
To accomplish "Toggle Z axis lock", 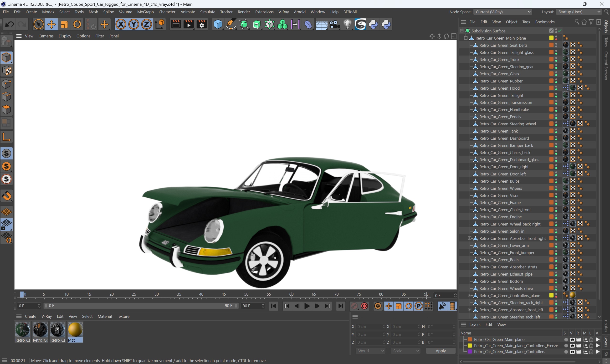I will coord(147,25).
